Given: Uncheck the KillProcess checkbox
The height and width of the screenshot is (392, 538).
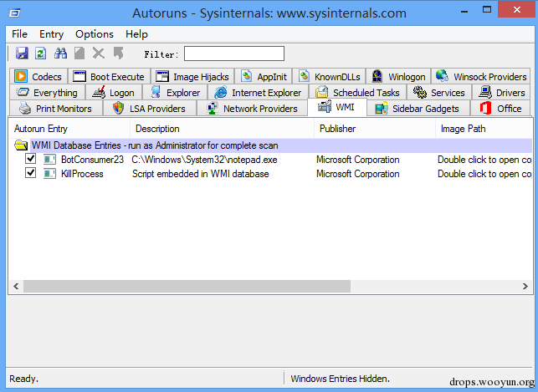Looking at the screenshot, I should pos(30,173).
